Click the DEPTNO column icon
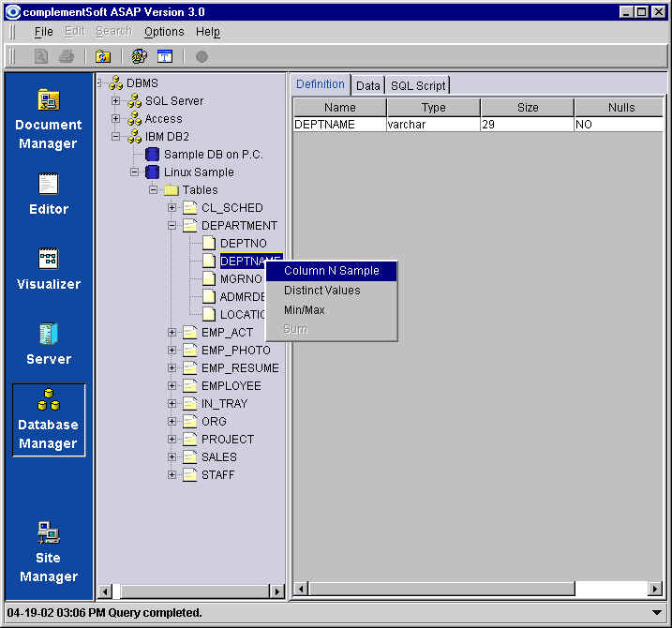The width and height of the screenshot is (672, 628). point(209,243)
